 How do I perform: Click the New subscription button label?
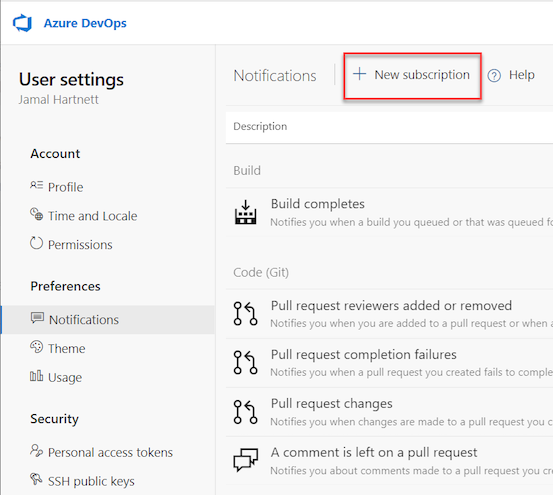(x=422, y=75)
